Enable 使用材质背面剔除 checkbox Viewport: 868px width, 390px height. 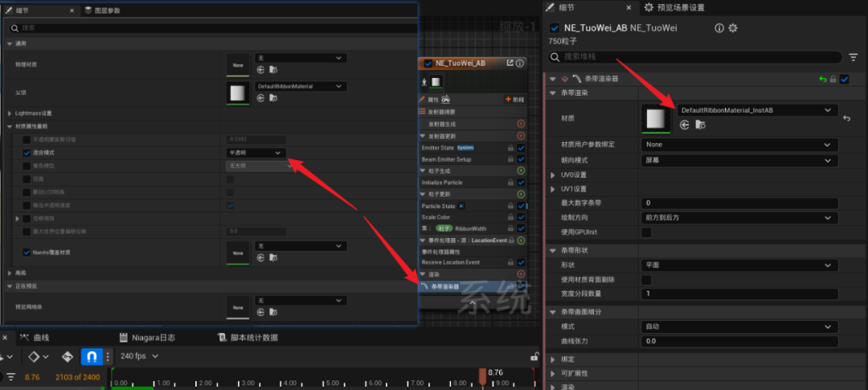pyautogui.click(x=646, y=280)
